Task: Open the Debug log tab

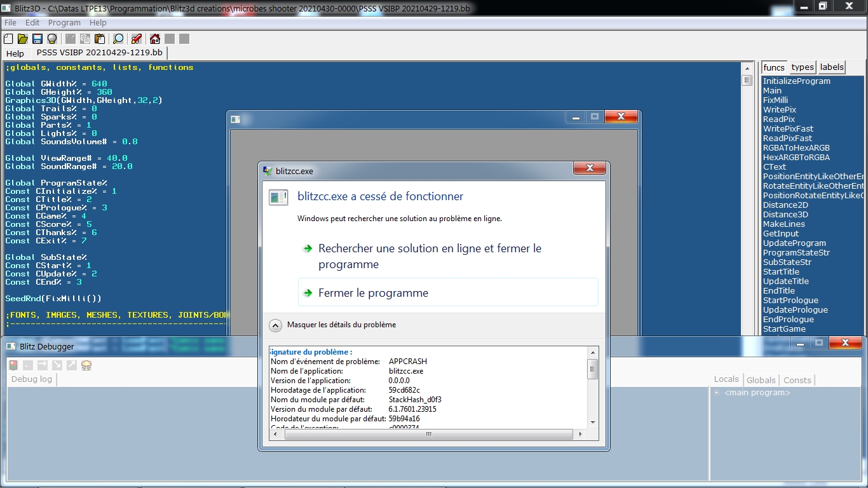Action: (x=32, y=379)
